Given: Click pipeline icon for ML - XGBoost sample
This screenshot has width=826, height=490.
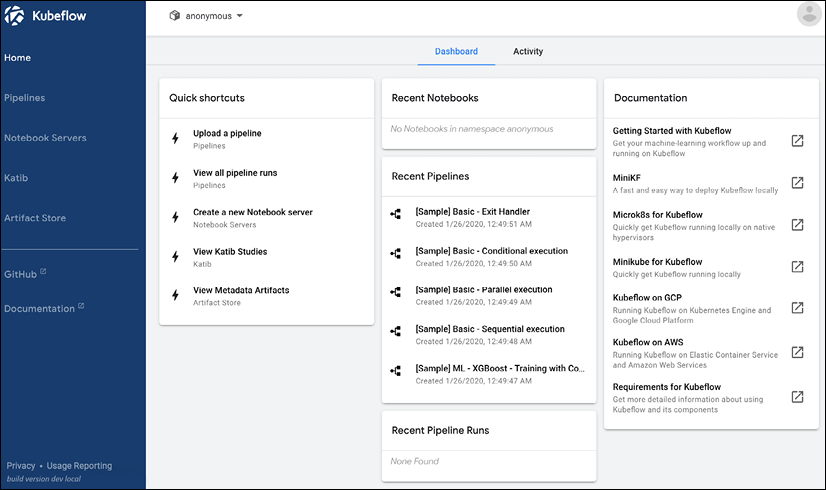Looking at the screenshot, I should click(x=396, y=371).
